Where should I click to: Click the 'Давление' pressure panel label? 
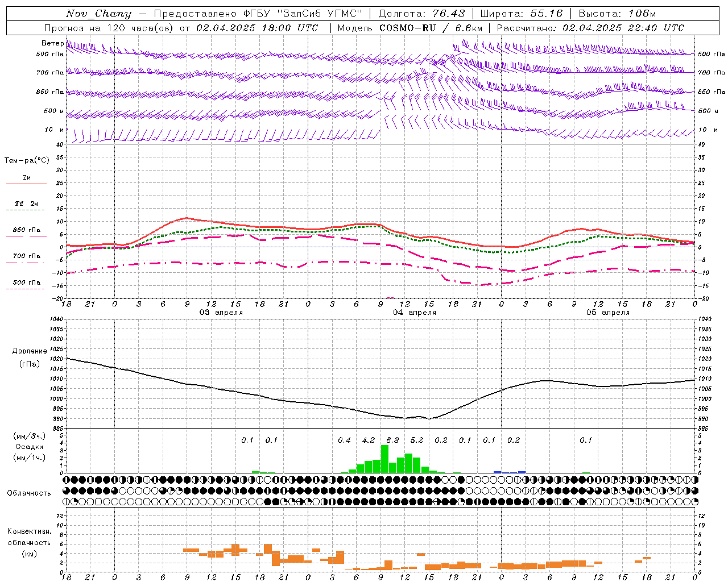(30, 351)
